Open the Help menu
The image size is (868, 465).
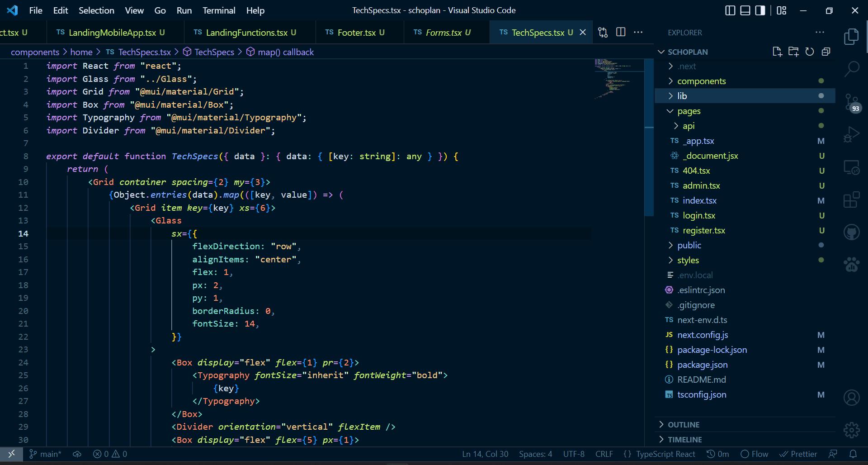(x=255, y=10)
